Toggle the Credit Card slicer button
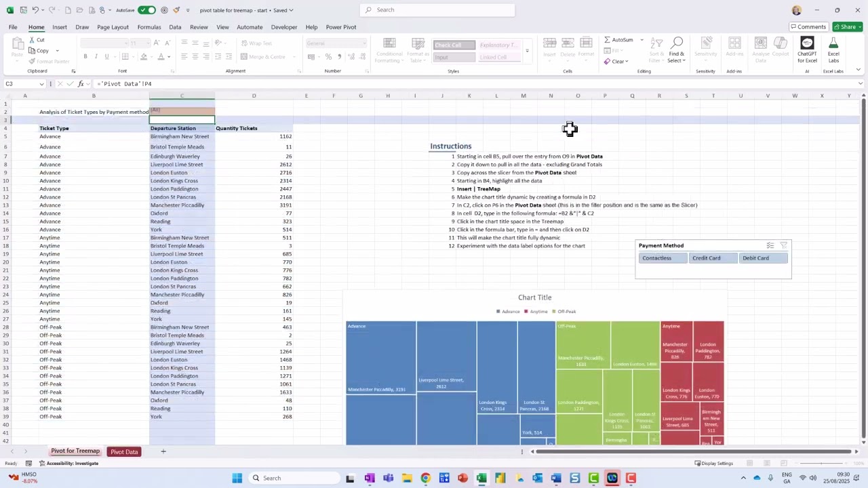 click(x=712, y=258)
